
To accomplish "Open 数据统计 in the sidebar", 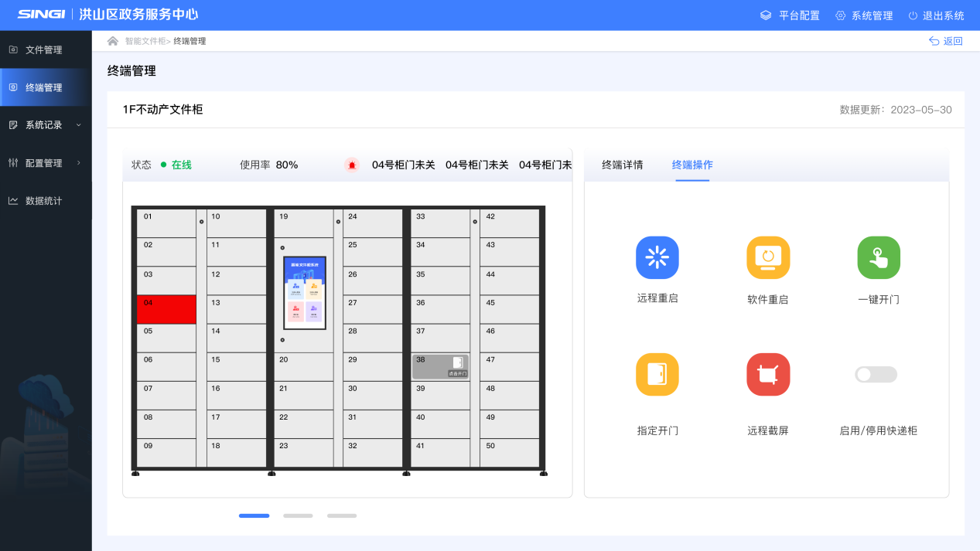I will (43, 201).
